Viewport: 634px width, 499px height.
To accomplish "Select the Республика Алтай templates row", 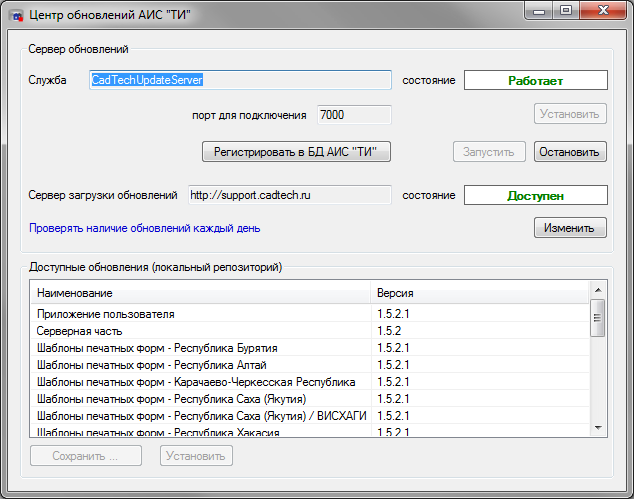I will [x=200, y=365].
